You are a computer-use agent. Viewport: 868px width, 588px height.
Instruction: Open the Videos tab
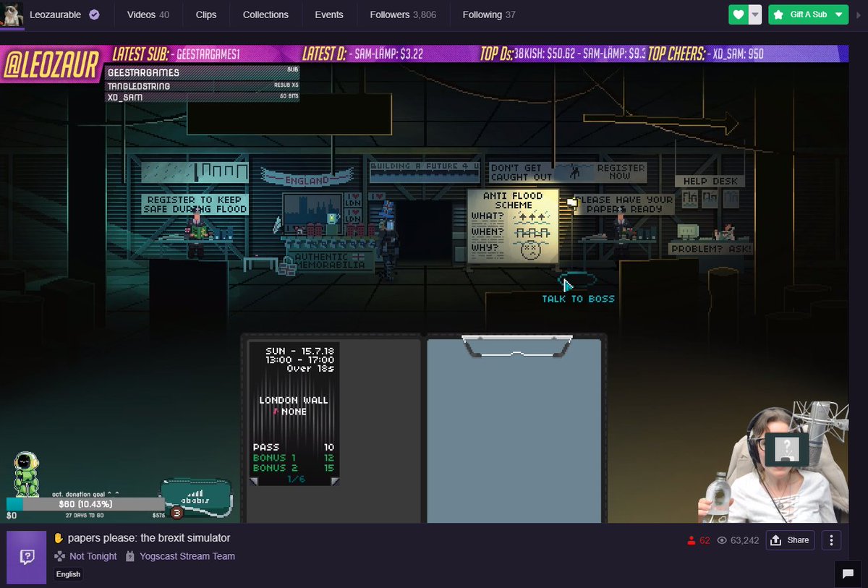pyautogui.click(x=148, y=14)
